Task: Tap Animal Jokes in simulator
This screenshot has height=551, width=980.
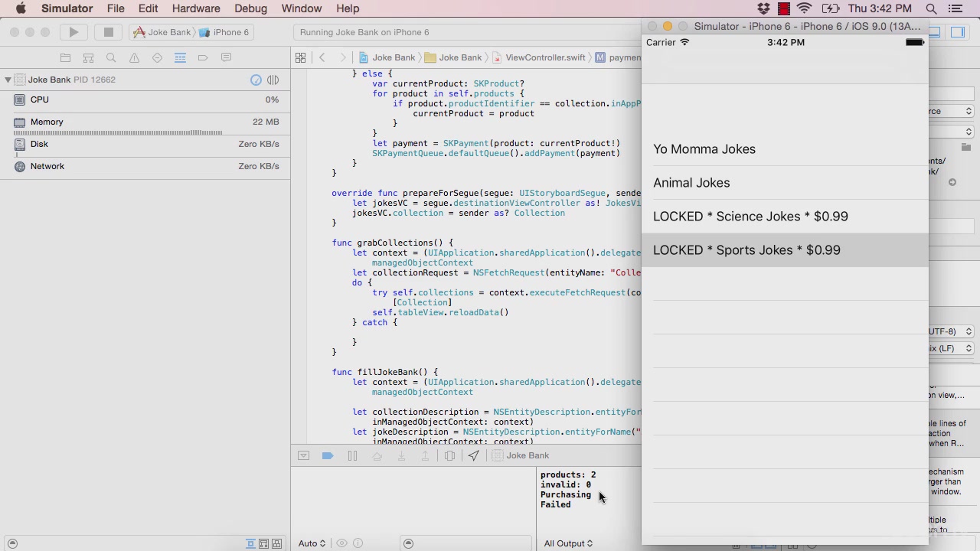Action: (x=785, y=183)
